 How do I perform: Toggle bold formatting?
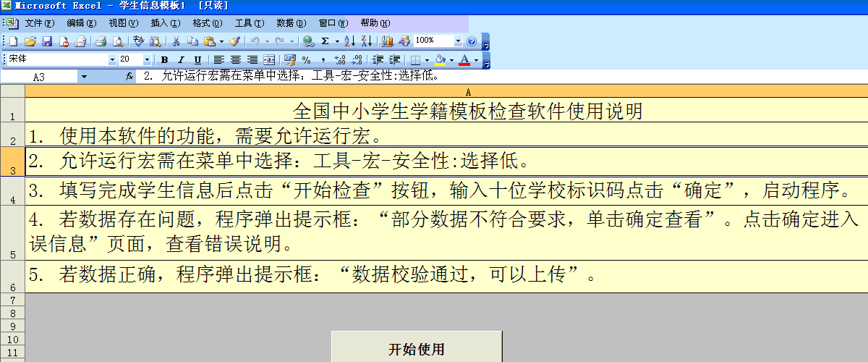click(164, 59)
